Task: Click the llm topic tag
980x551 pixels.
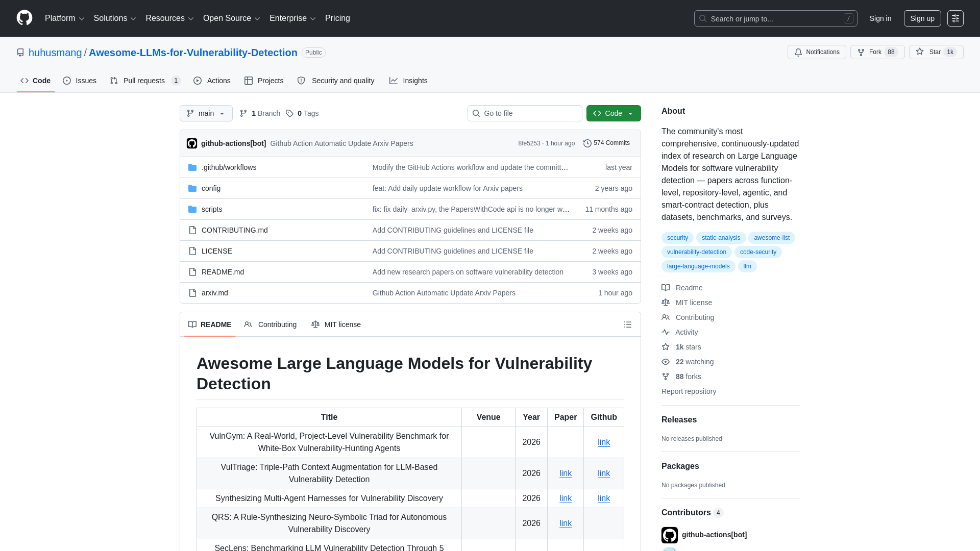Action: point(747,266)
